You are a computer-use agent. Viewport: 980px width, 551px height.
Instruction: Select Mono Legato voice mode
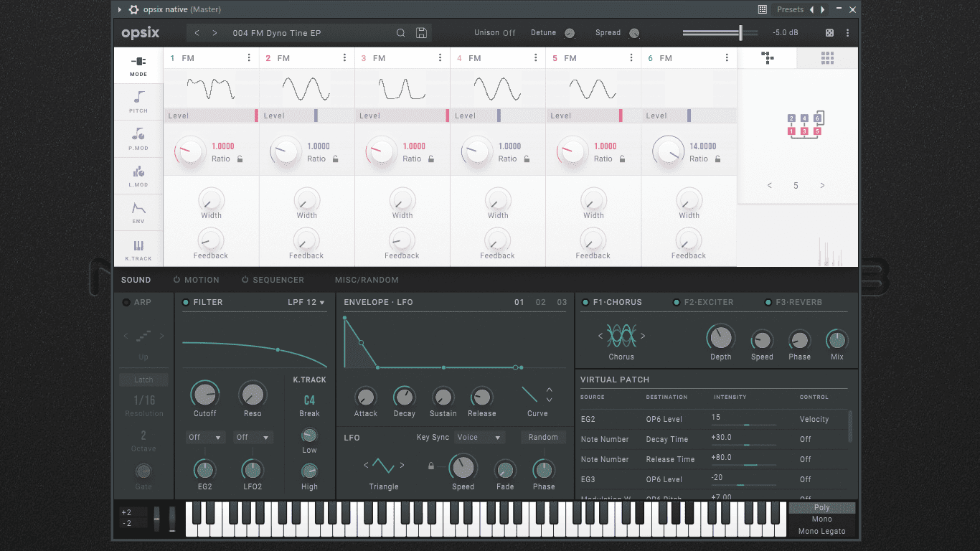822,532
